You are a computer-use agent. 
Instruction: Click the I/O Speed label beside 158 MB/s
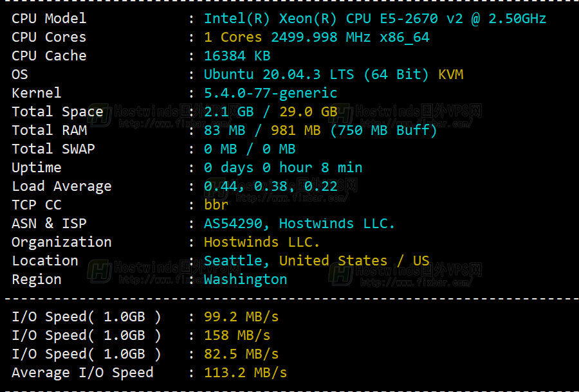click(87, 335)
